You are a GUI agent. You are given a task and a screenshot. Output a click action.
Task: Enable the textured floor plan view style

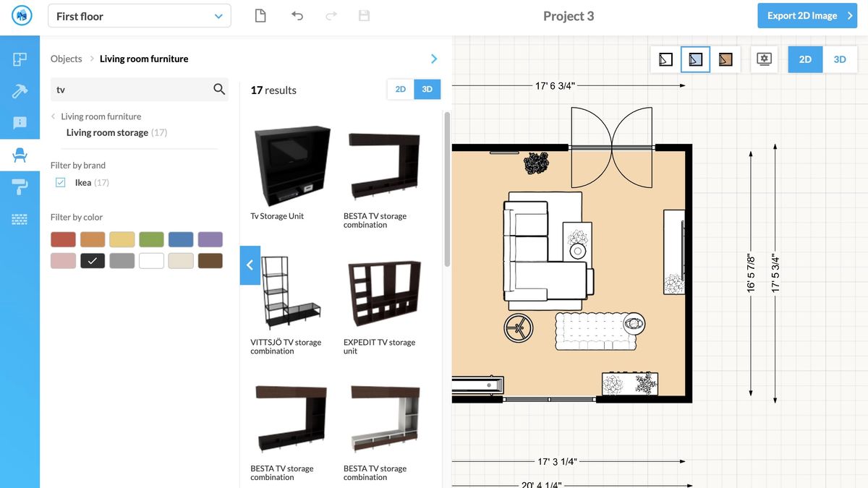726,59
